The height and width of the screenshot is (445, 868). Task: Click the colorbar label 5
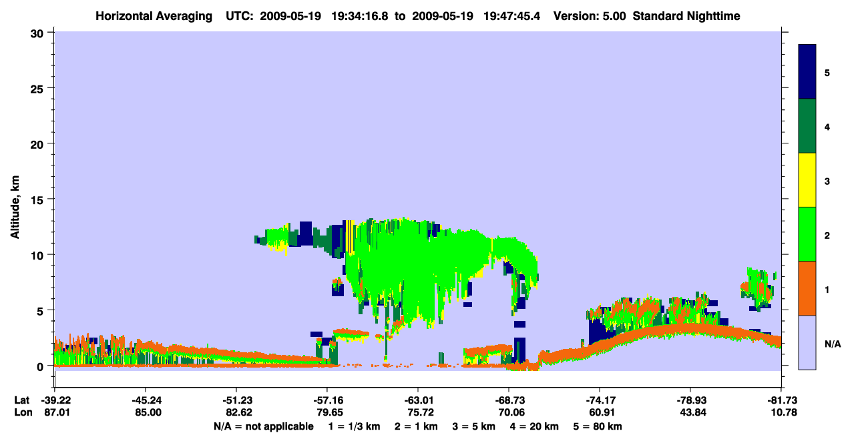point(827,72)
